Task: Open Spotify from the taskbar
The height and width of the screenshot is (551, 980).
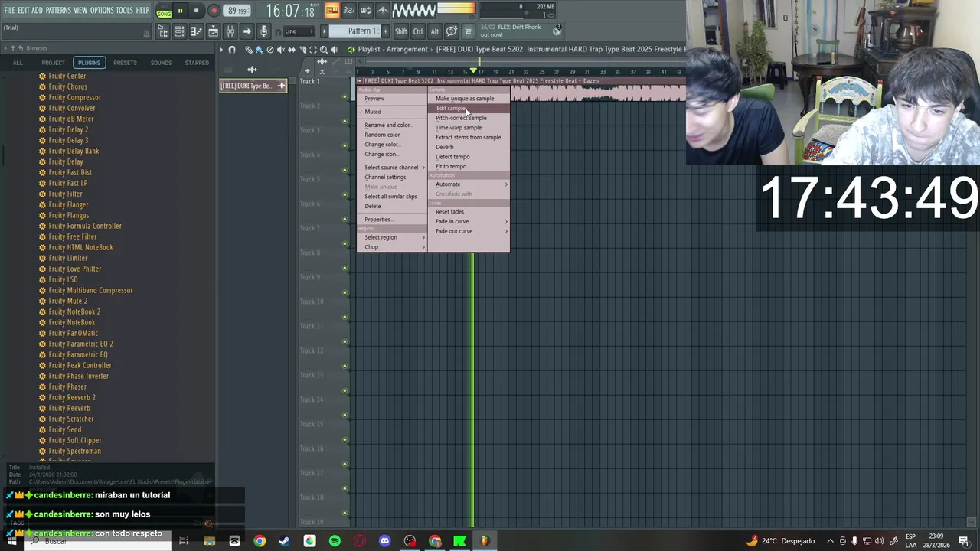Action: tap(335, 541)
